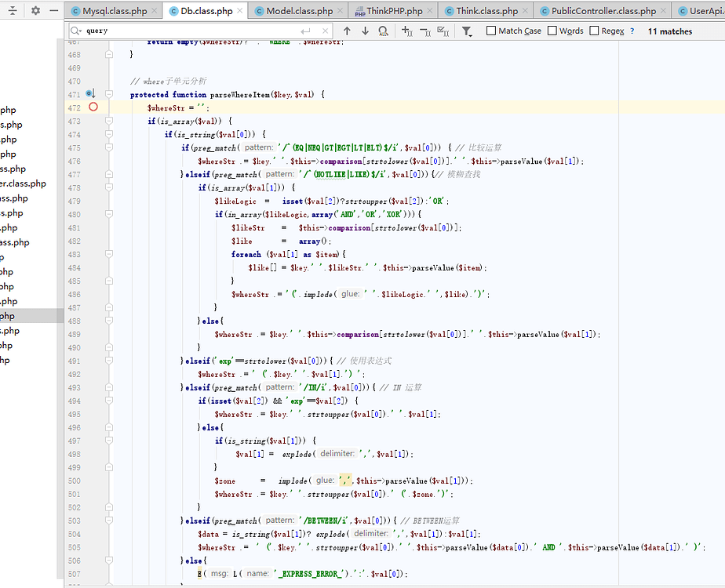Open regex help via the question mark link

coord(632,31)
